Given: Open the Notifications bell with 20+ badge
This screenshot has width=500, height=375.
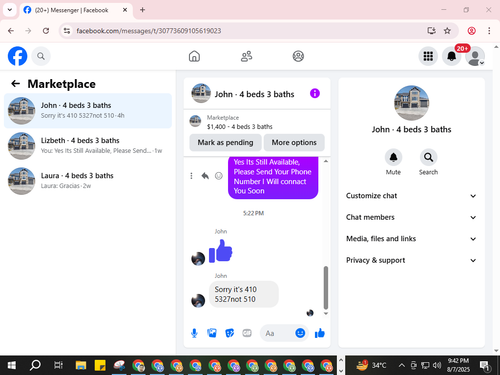Looking at the screenshot, I should tap(452, 56).
